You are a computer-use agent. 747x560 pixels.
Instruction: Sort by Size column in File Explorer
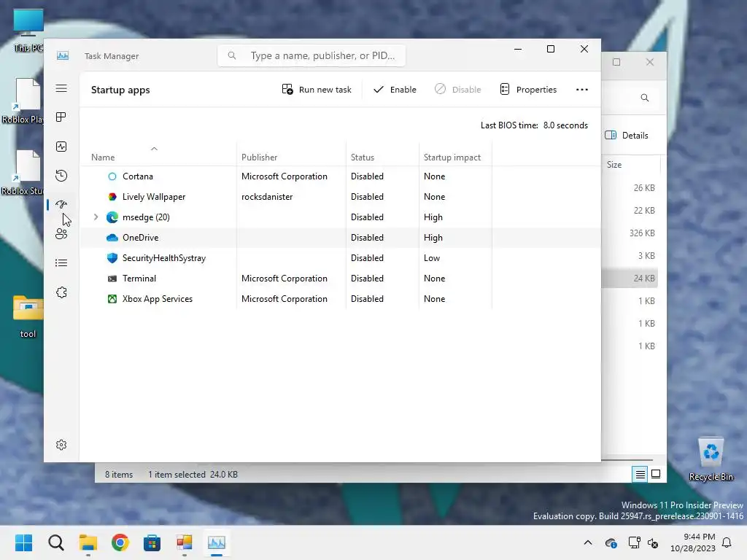tap(614, 165)
